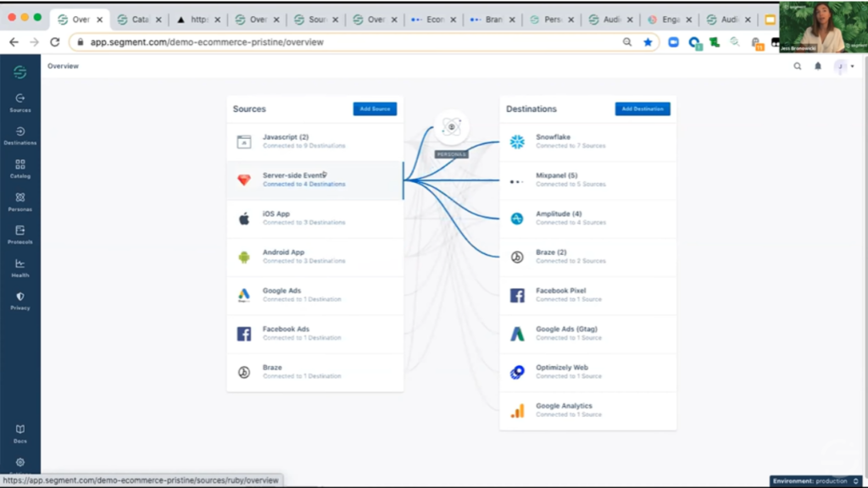Image resolution: width=868 pixels, height=488 pixels.
Task: Open Privacy in the left sidebar
Action: pyautogui.click(x=20, y=301)
